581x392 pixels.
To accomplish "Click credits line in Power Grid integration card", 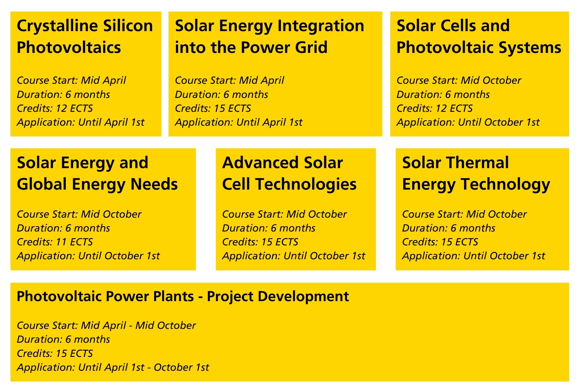I will coord(213,108).
